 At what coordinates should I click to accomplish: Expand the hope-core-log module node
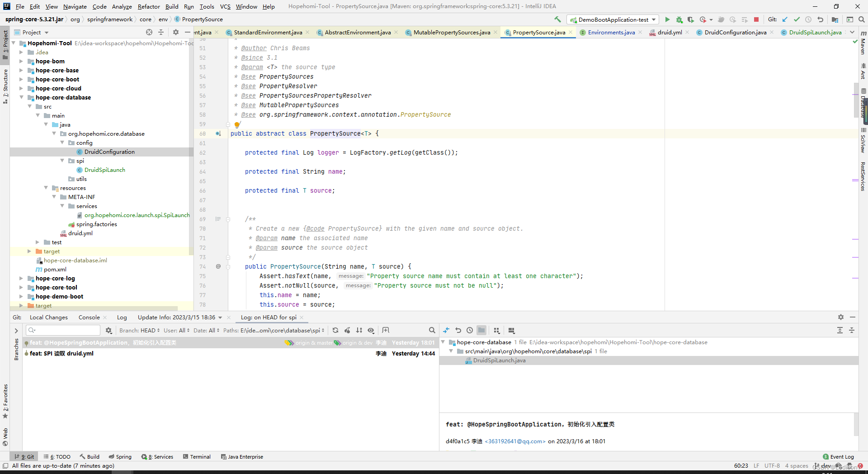[21, 278]
